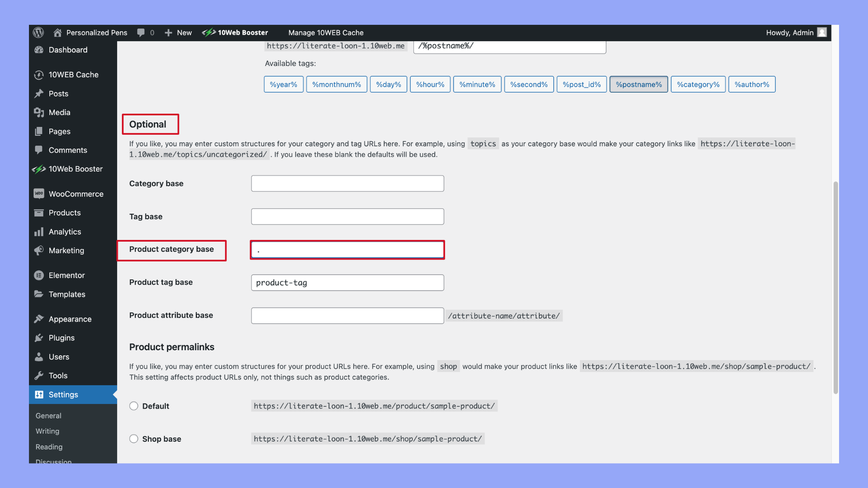This screenshot has height=488, width=868.
Task: Open the WooCommerce menu item
Action: coord(73,194)
